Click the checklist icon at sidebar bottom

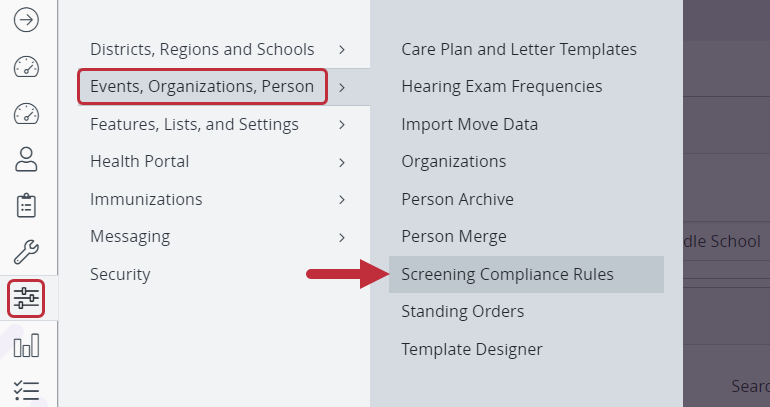coord(27,389)
